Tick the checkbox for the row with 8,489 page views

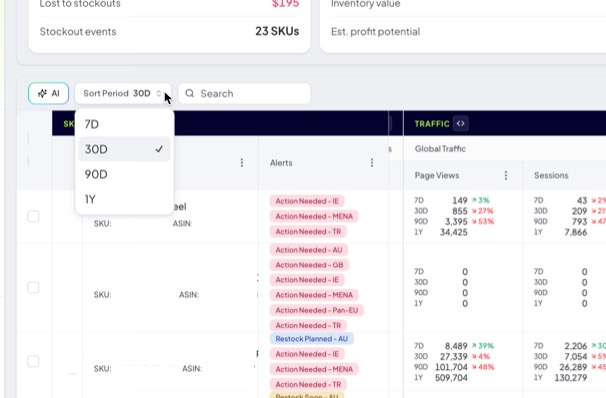click(x=33, y=361)
